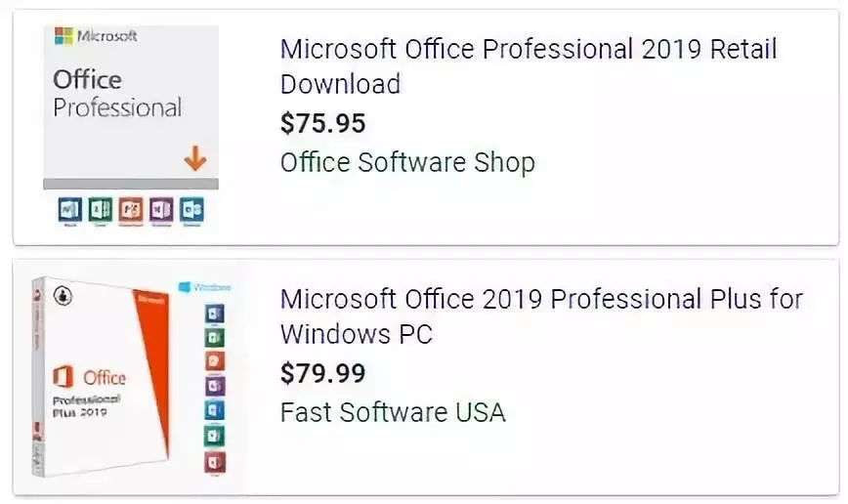Click the orange download arrow on Office Professional image
Viewport: 848px width, 504px height.
[195, 158]
